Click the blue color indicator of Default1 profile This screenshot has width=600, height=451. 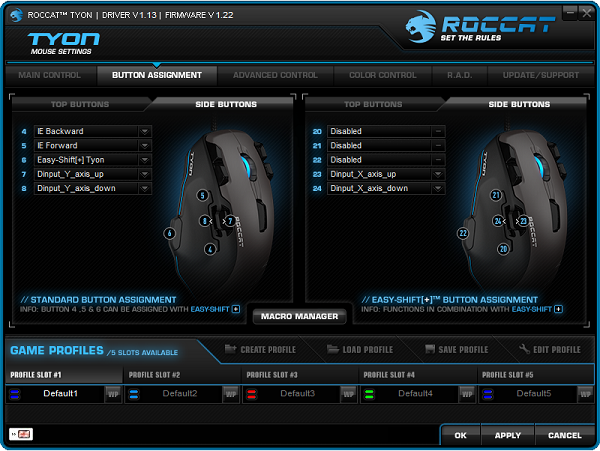click(15, 394)
